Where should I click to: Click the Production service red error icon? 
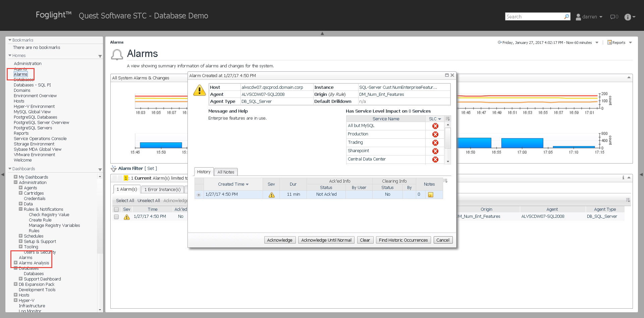435,134
